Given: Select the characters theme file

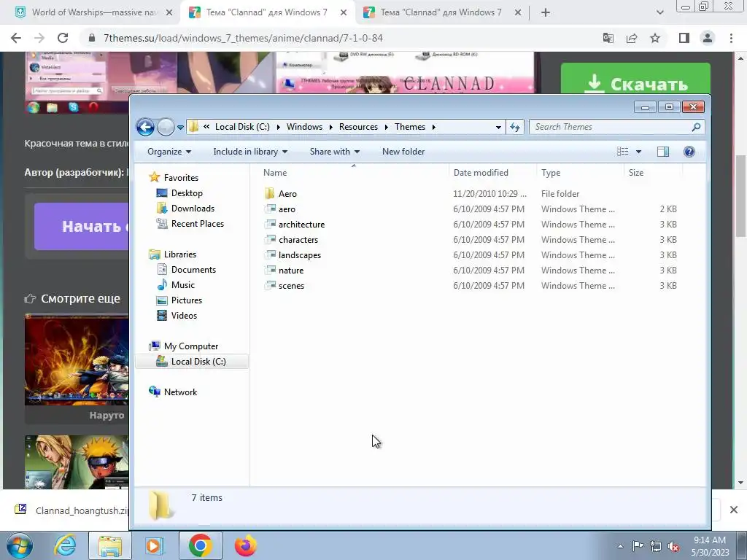Looking at the screenshot, I should [298, 239].
